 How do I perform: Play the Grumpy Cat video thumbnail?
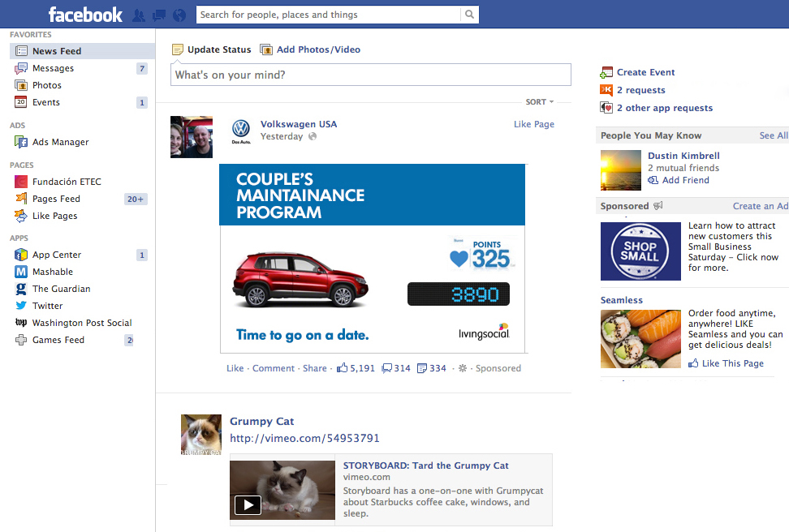point(282,491)
